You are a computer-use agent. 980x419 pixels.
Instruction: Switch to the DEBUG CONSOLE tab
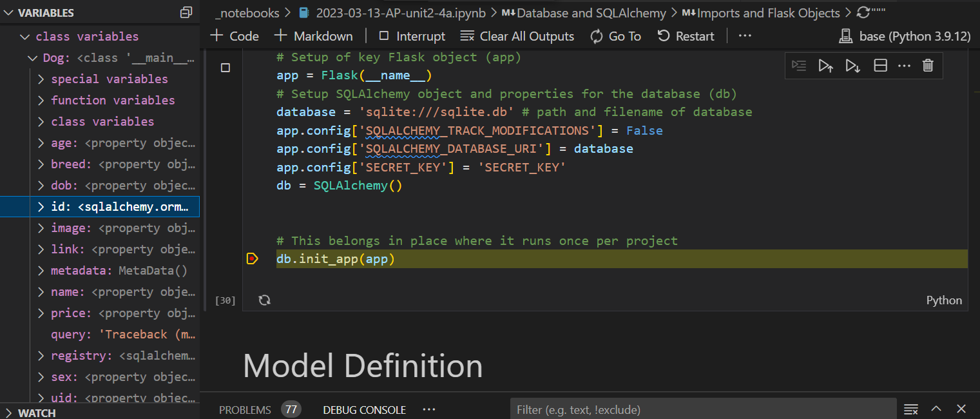[x=364, y=409]
